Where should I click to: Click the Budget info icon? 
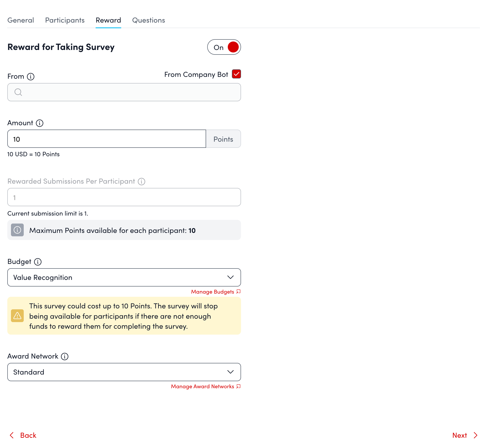pos(38,262)
